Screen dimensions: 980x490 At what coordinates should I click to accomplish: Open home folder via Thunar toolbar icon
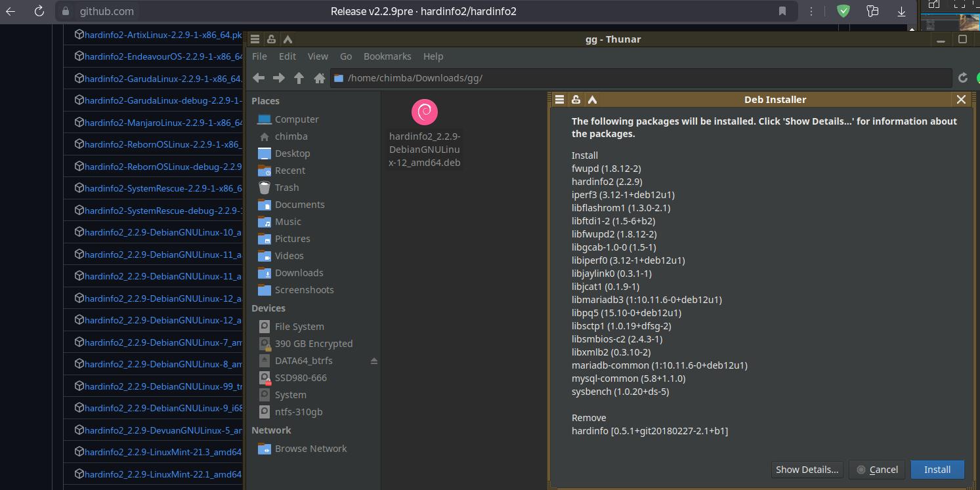(x=320, y=78)
